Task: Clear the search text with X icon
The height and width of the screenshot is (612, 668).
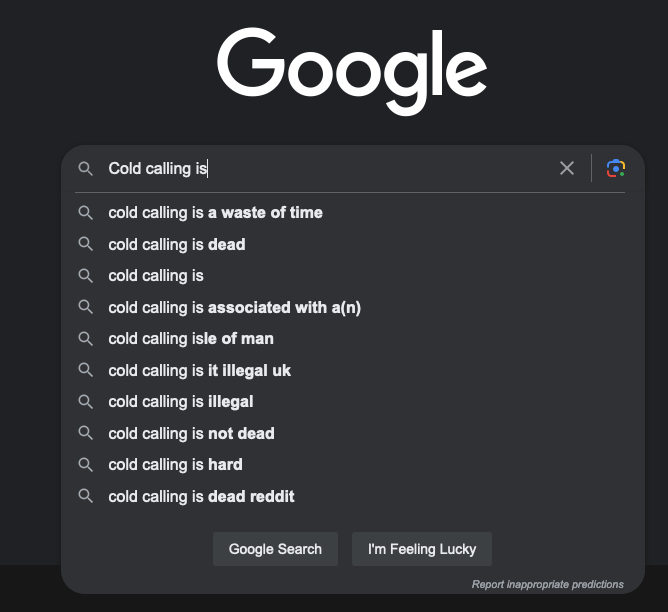Action: (567, 168)
